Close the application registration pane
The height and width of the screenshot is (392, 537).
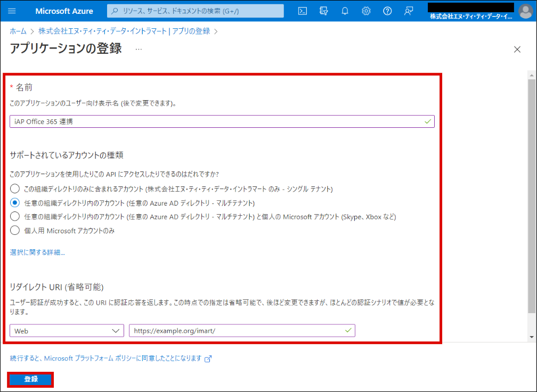click(x=517, y=50)
